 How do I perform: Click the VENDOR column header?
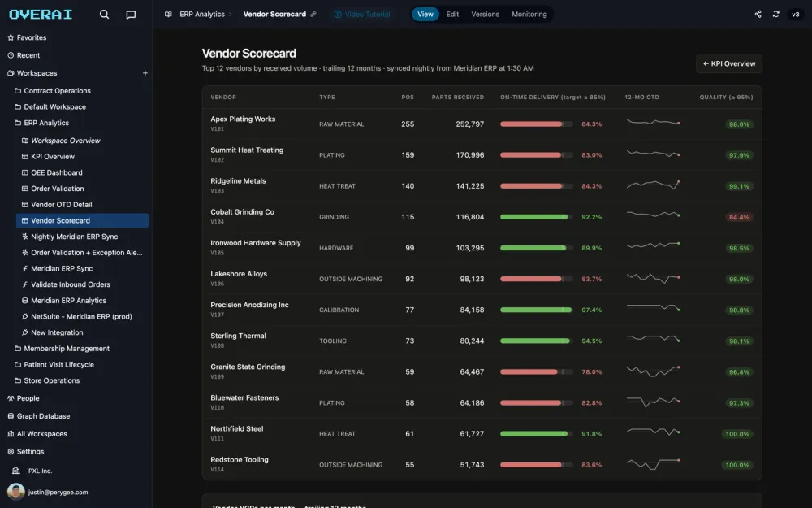point(223,98)
